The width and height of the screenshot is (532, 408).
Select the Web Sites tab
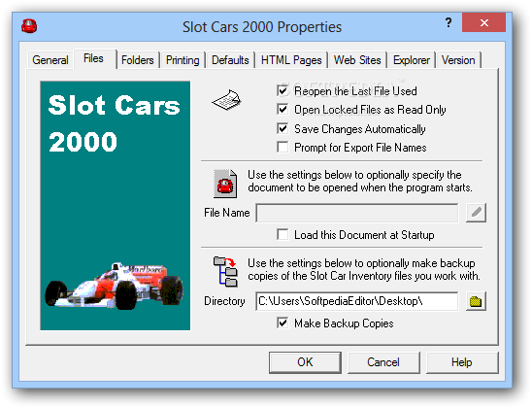point(357,60)
